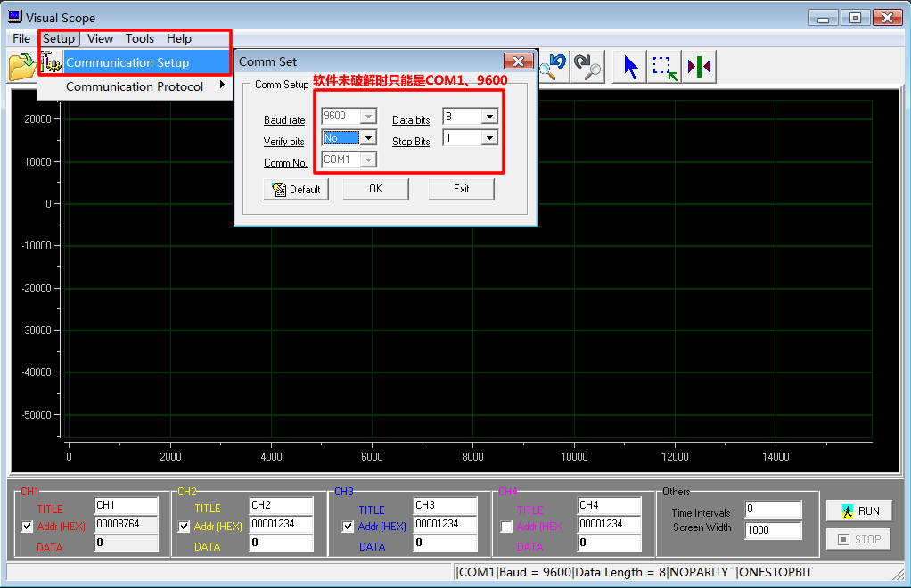Toggle the CH1 Addr (HEX) checkbox
The image size is (911, 588).
[x=28, y=527]
